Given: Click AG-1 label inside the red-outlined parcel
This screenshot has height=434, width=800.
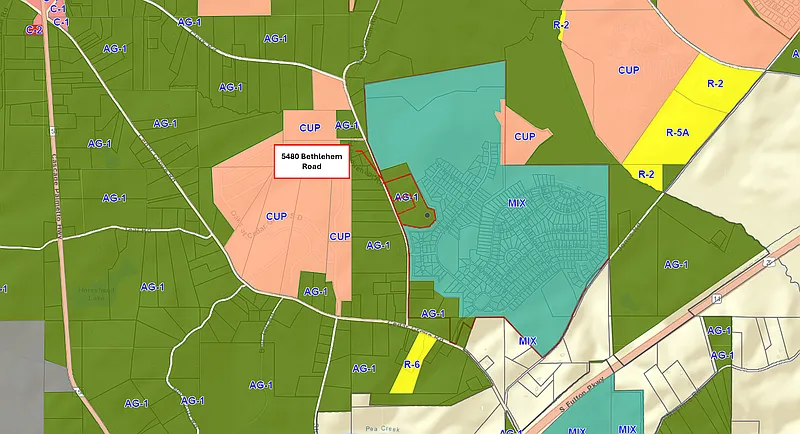Looking at the screenshot, I should pyautogui.click(x=406, y=198).
